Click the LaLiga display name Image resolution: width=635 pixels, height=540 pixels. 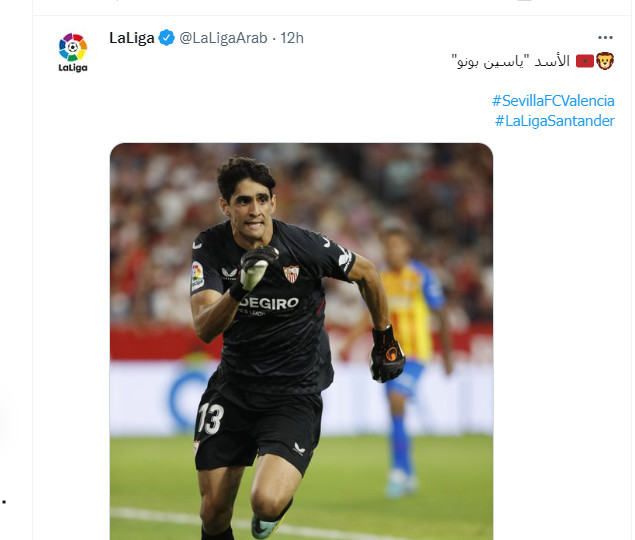pos(132,38)
